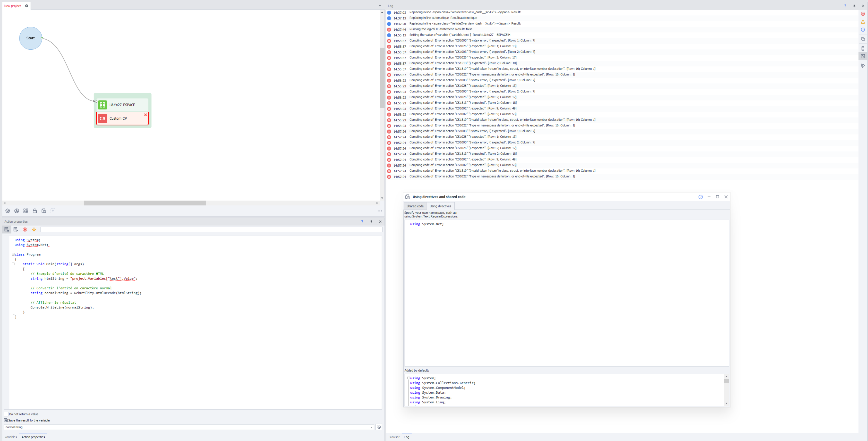Open help in Using directives dialog
This screenshot has width=868, height=441.
pos(701,197)
